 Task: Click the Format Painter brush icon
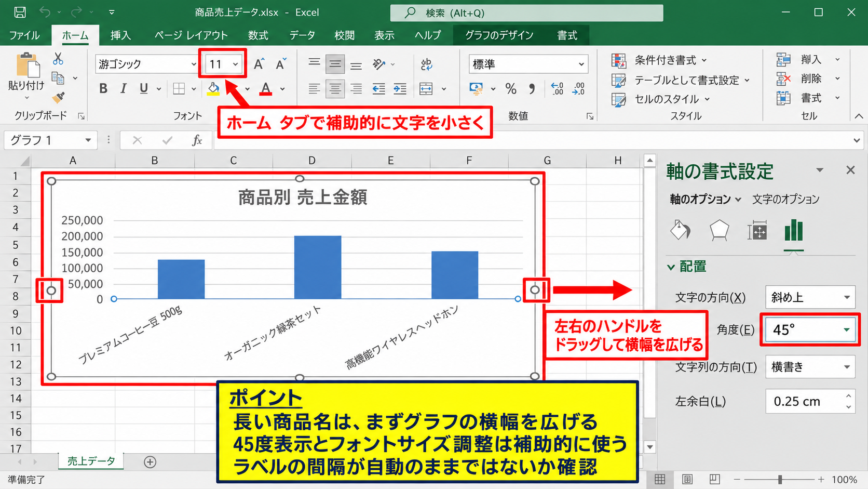pyautogui.click(x=58, y=97)
